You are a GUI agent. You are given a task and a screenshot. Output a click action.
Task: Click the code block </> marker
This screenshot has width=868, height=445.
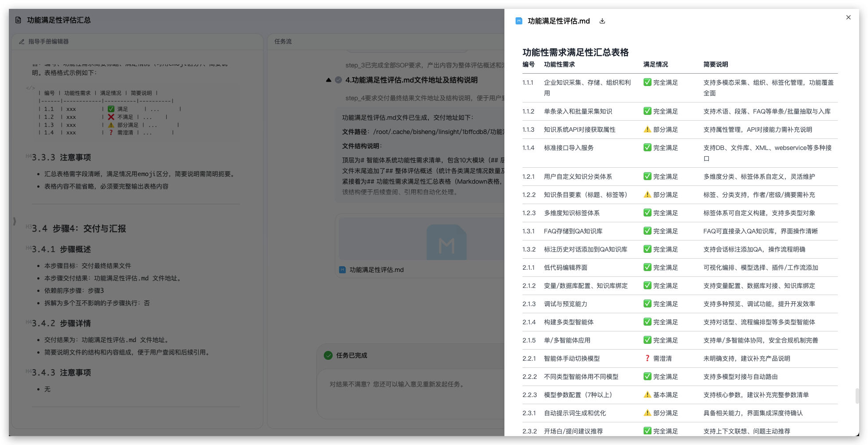click(30, 87)
